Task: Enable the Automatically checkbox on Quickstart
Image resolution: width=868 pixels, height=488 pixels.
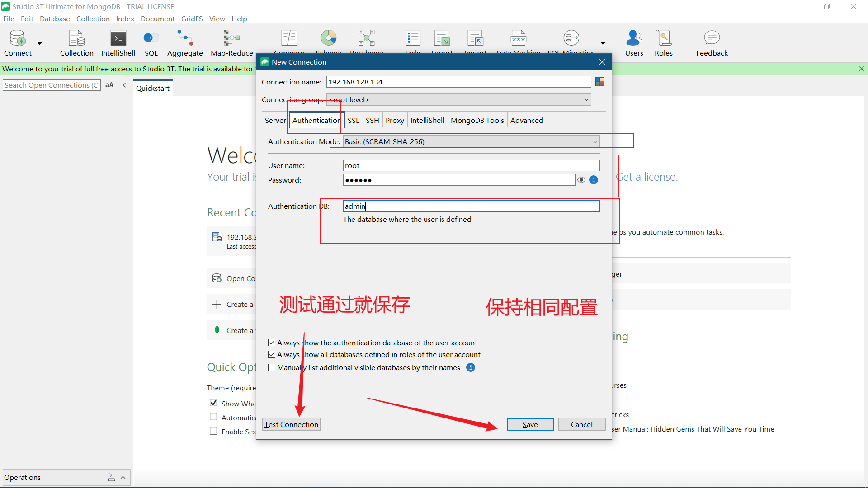Action: [x=213, y=417]
